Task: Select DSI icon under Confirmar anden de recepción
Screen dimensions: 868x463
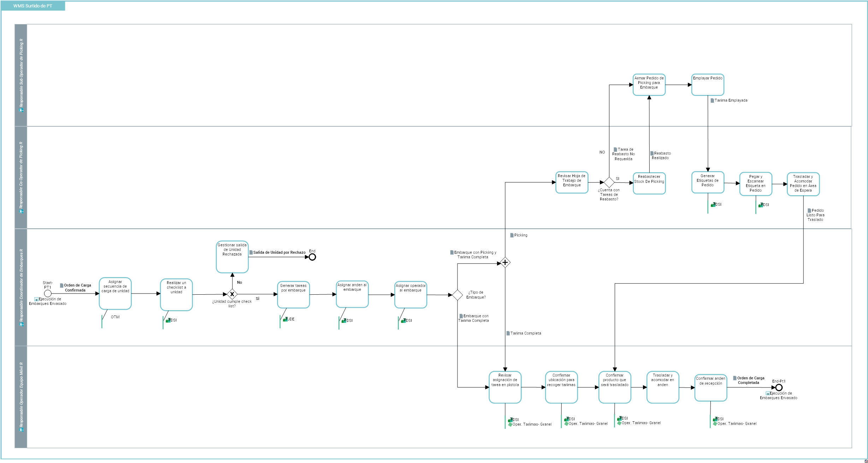Action: tap(715, 419)
